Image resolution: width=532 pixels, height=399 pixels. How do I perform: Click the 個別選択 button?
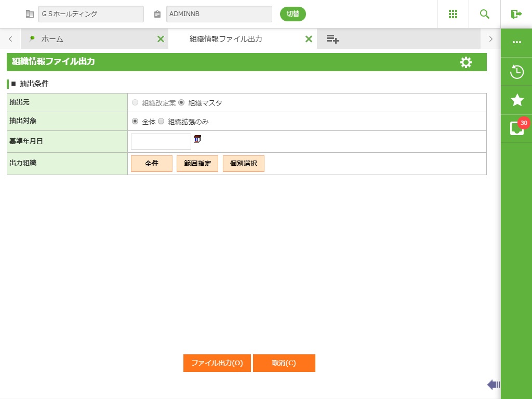[x=244, y=164]
